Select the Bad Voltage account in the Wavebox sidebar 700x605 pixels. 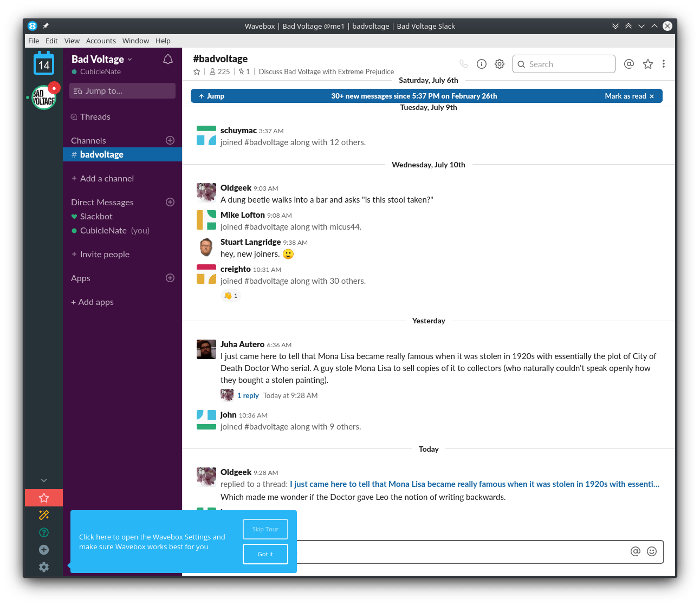44,97
